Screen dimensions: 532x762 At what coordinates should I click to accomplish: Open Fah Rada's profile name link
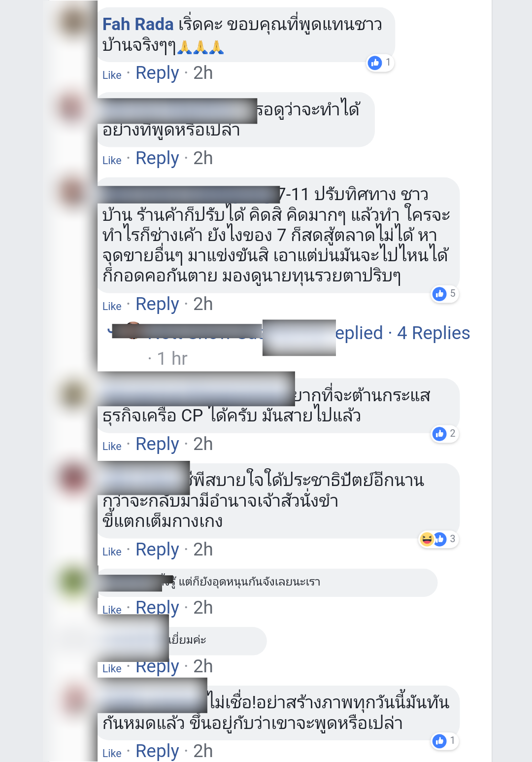[138, 24]
